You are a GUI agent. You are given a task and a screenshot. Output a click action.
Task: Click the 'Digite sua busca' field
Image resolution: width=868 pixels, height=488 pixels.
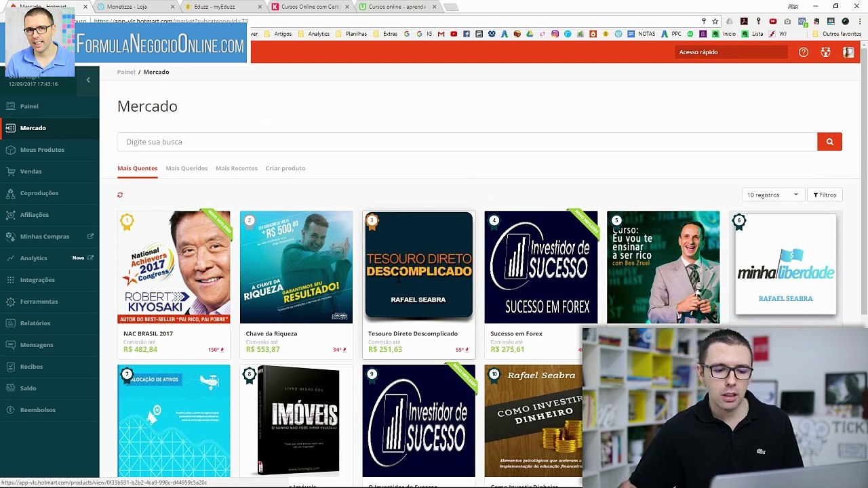tap(467, 142)
